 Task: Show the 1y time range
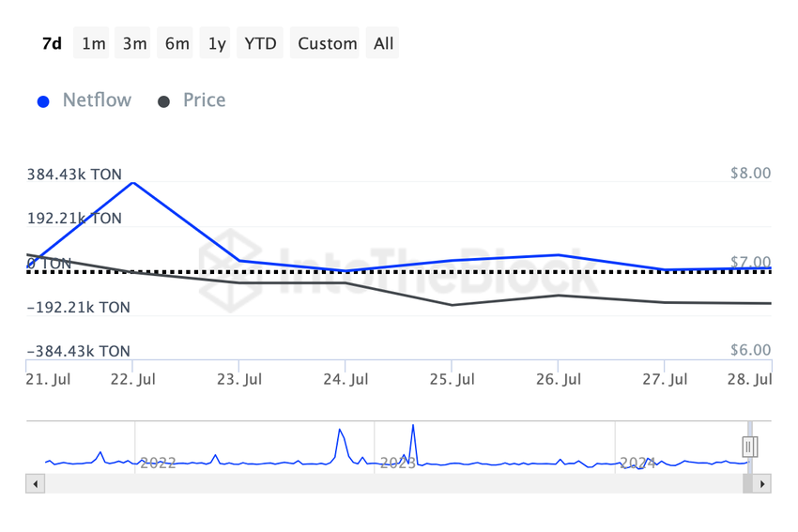[217, 43]
